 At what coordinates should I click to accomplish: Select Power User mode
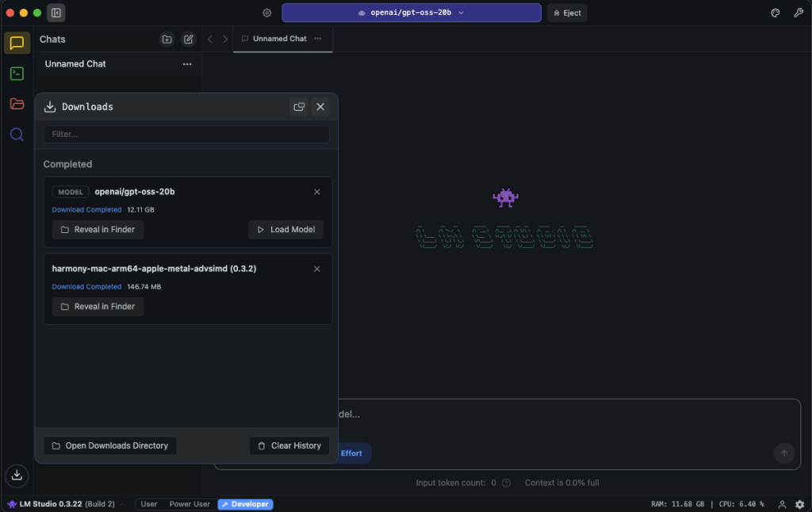(x=190, y=504)
